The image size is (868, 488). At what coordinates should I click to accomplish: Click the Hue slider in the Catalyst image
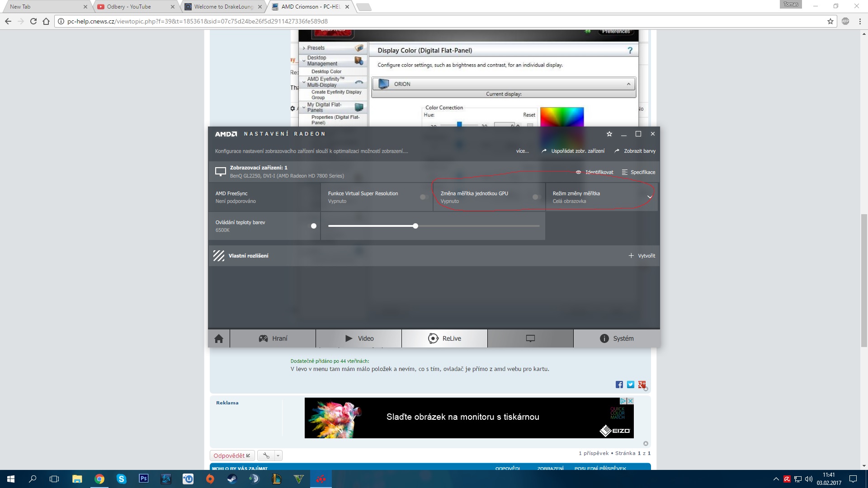[459, 124]
